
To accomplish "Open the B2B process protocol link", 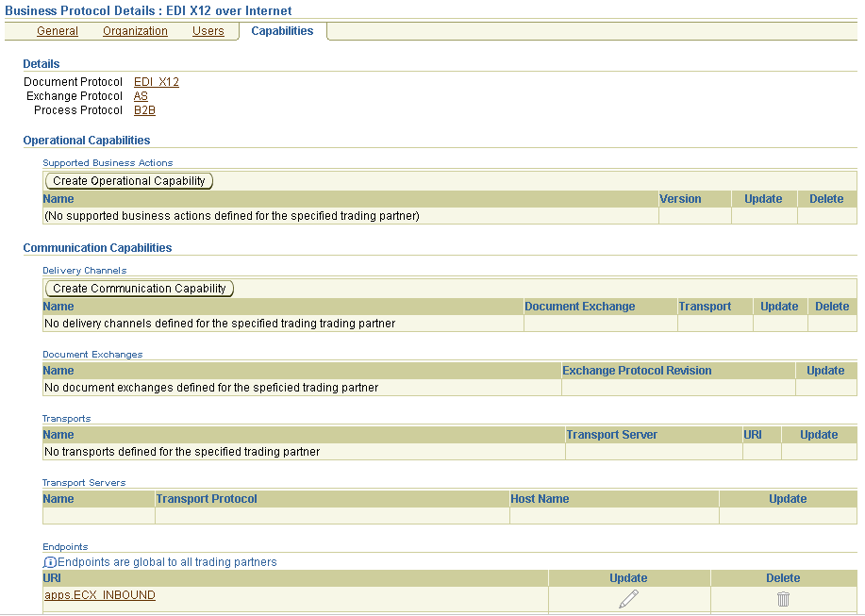I will (144, 110).
